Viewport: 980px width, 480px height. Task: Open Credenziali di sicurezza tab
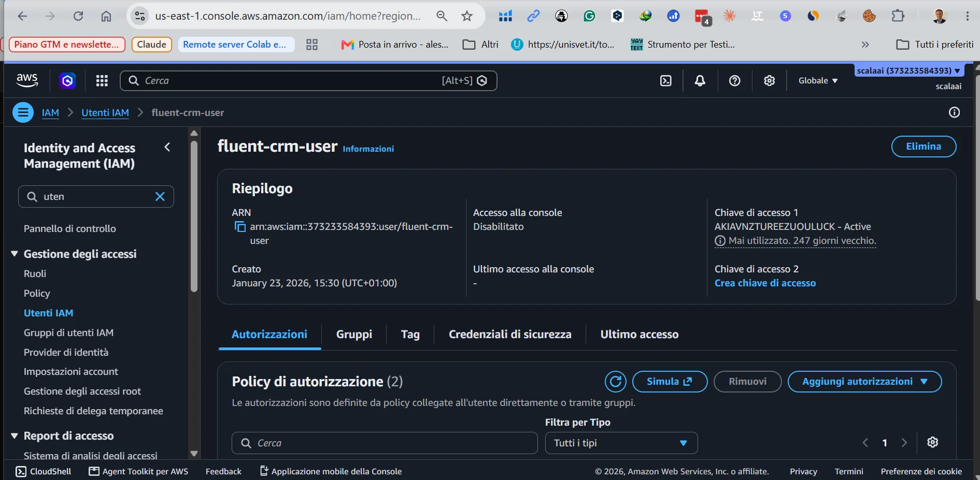[510, 334]
